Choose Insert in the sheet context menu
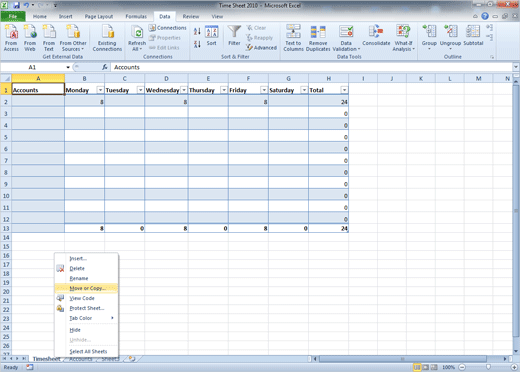Viewport: 520px width, 372px height. click(x=86, y=259)
